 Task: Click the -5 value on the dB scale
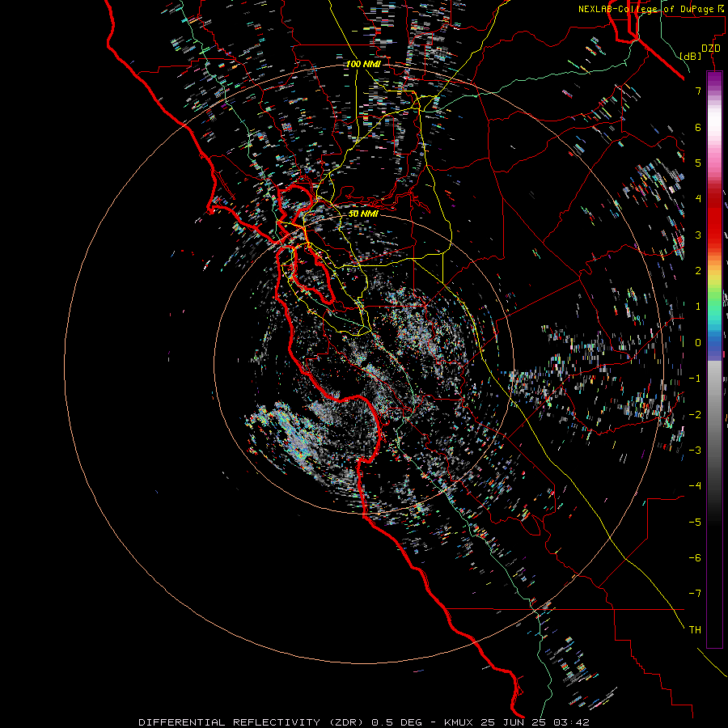(x=695, y=523)
